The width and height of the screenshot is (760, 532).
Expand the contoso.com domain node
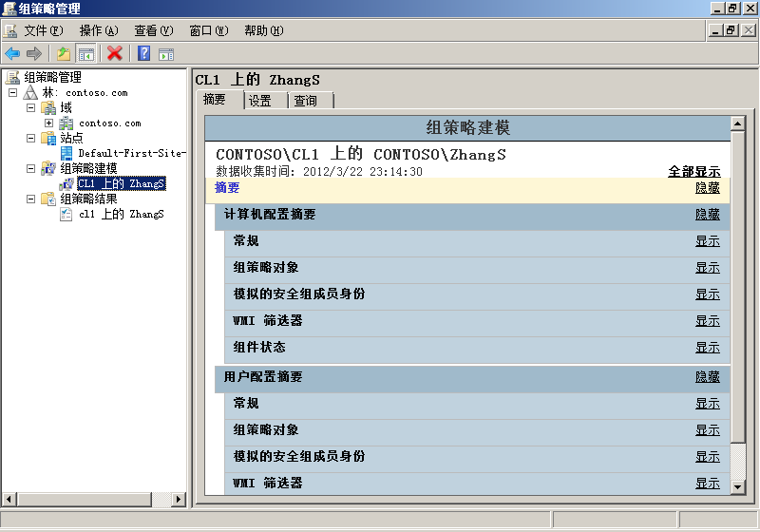(x=49, y=123)
